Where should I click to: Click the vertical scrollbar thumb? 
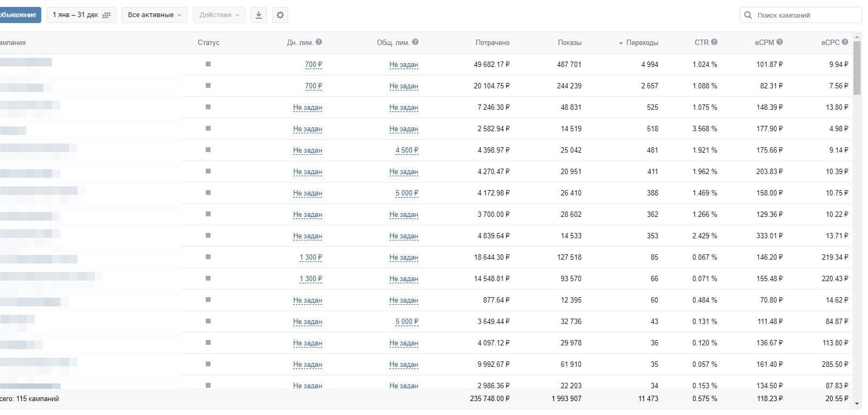pyautogui.click(x=857, y=67)
